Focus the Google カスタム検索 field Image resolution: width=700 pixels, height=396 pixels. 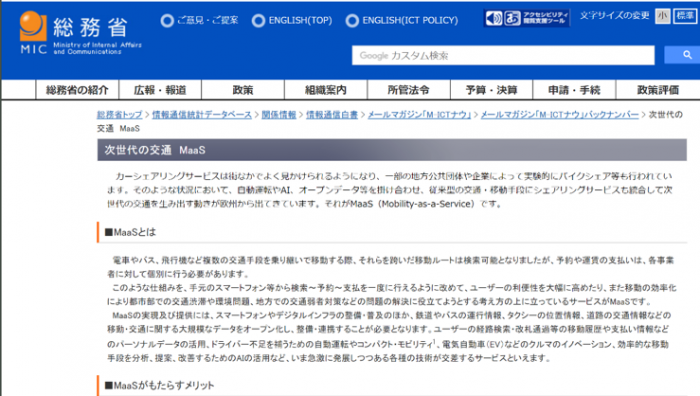pos(503,55)
